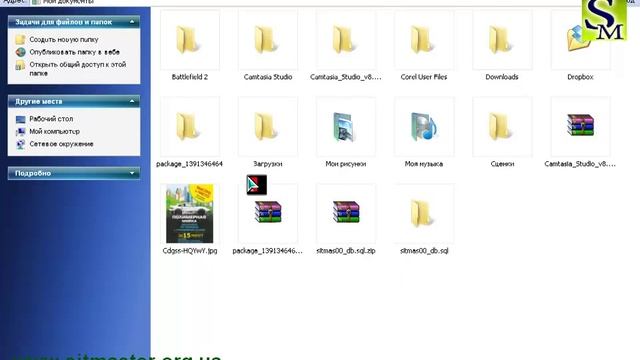Viewport: 640px width, 360px height.
Task: Open the Dropbox folder icon
Action: point(579,39)
